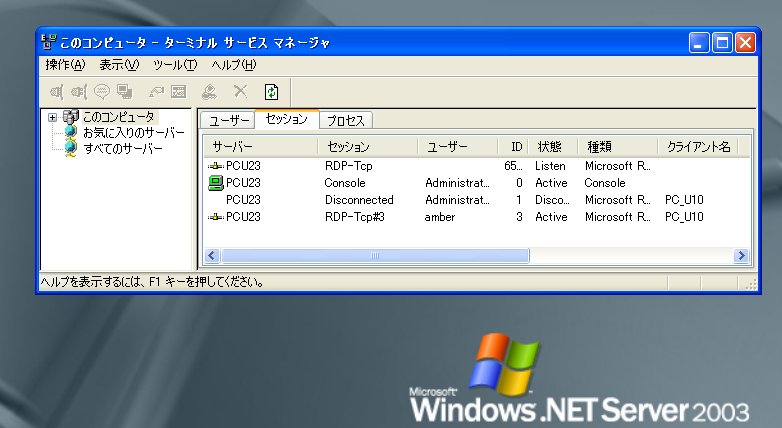Click the globe icon beside お気に入りのサーバー
This screenshot has height=428, width=782.
(71, 132)
